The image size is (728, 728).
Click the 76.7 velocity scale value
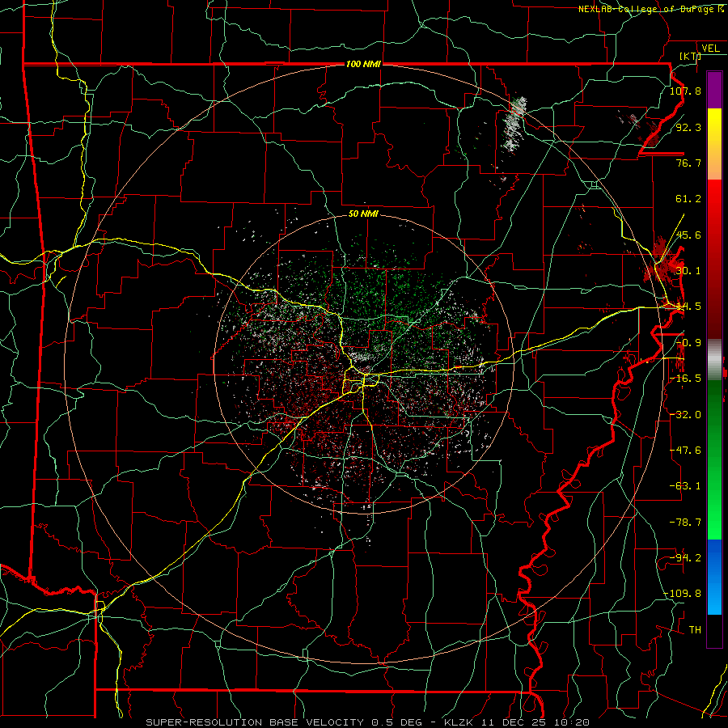688,163
